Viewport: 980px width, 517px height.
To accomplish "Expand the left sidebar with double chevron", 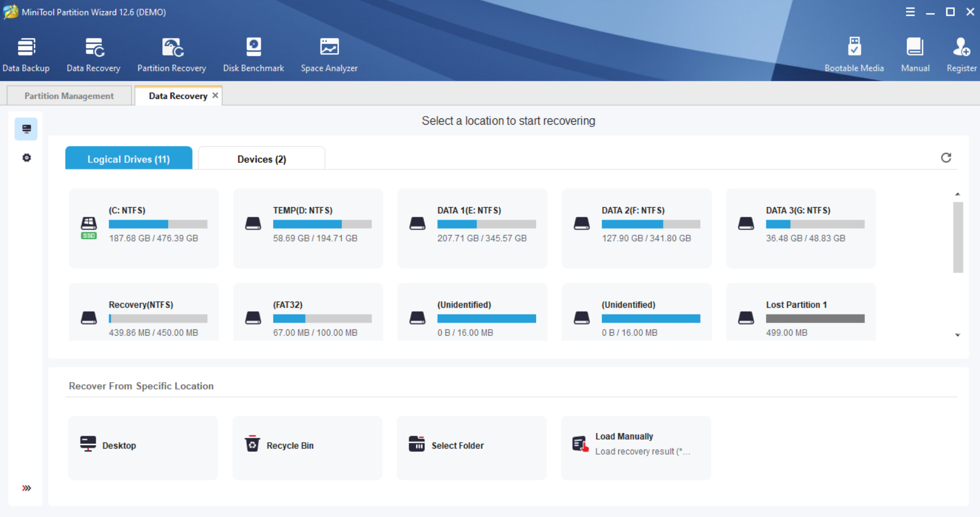I will click(x=26, y=488).
